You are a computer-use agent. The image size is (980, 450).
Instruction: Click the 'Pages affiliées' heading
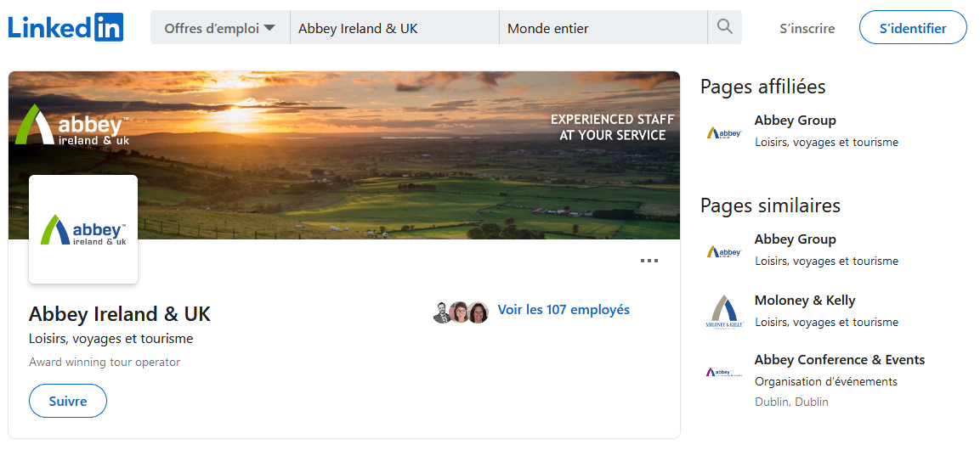[x=762, y=87]
